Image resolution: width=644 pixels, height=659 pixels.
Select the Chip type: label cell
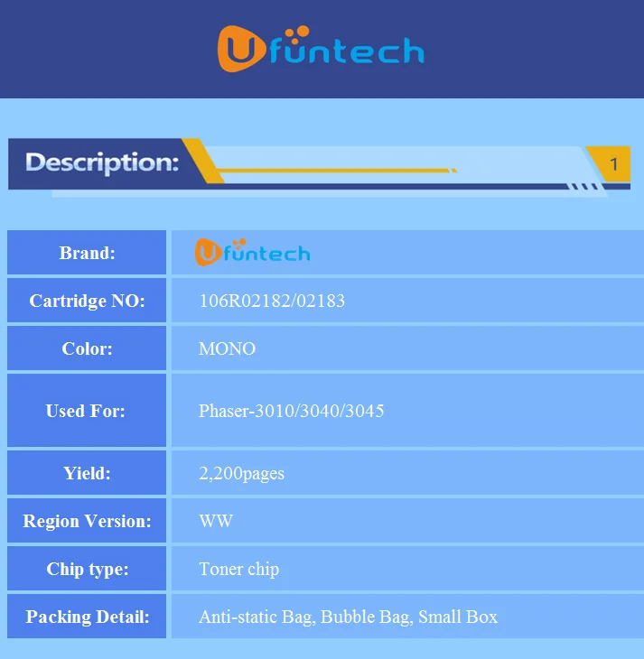[x=87, y=569]
